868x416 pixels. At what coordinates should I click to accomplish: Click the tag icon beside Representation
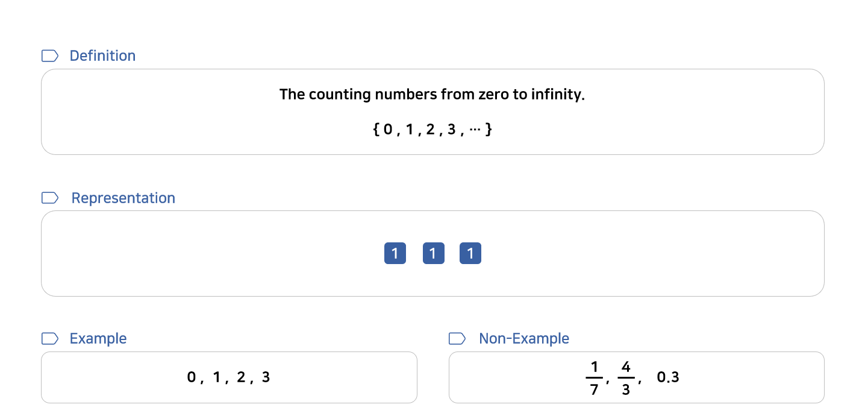(50, 198)
